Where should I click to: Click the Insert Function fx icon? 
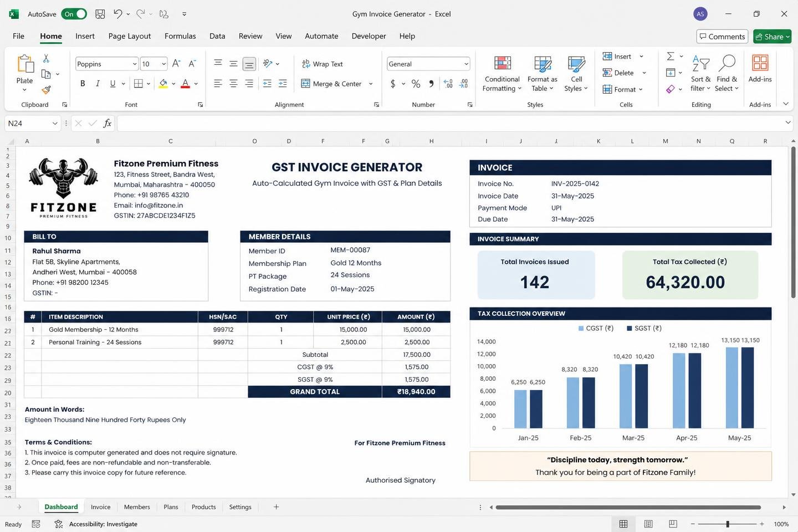tap(107, 123)
